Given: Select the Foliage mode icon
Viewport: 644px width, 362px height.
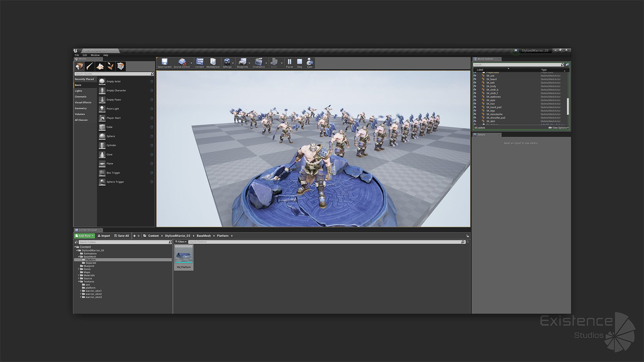Looking at the screenshot, I should coord(110,66).
